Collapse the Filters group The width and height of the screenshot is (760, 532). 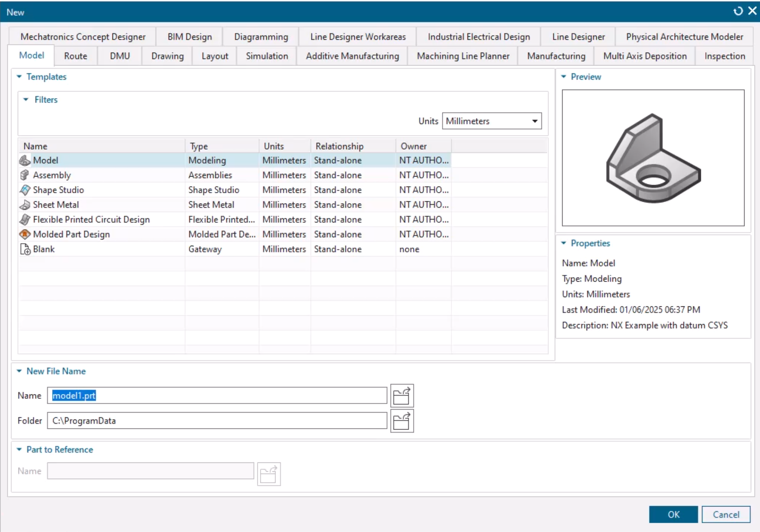(x=26, y=100)
